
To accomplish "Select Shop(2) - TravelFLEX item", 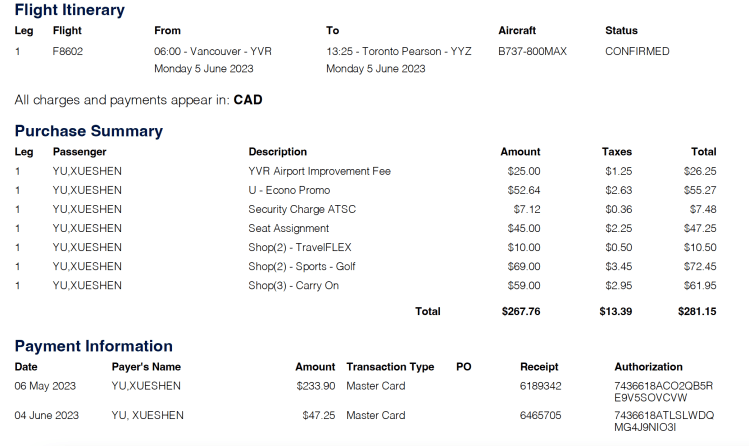I will point(300,247).
